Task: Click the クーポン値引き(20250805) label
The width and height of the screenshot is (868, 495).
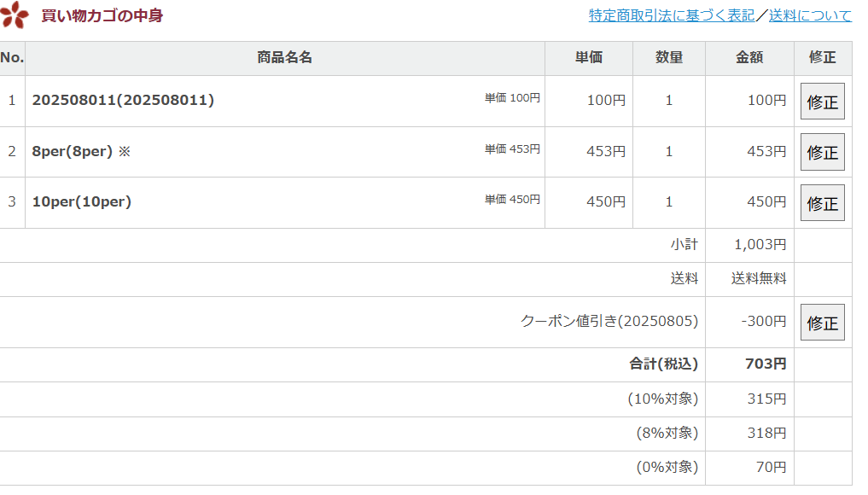Action: click(609, 322)
